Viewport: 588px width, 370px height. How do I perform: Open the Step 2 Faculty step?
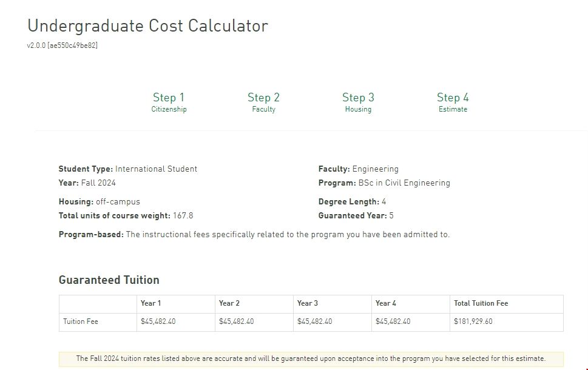[x=263, y=102]
